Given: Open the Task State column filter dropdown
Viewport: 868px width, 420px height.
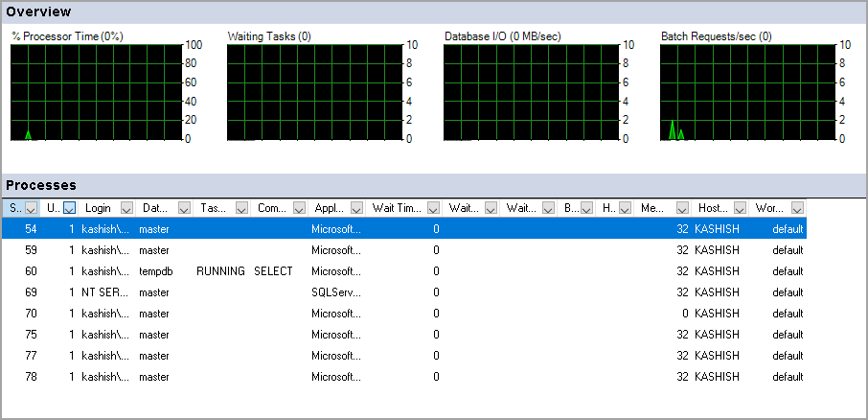Looking at the screenshot, I should pos(241,208).
